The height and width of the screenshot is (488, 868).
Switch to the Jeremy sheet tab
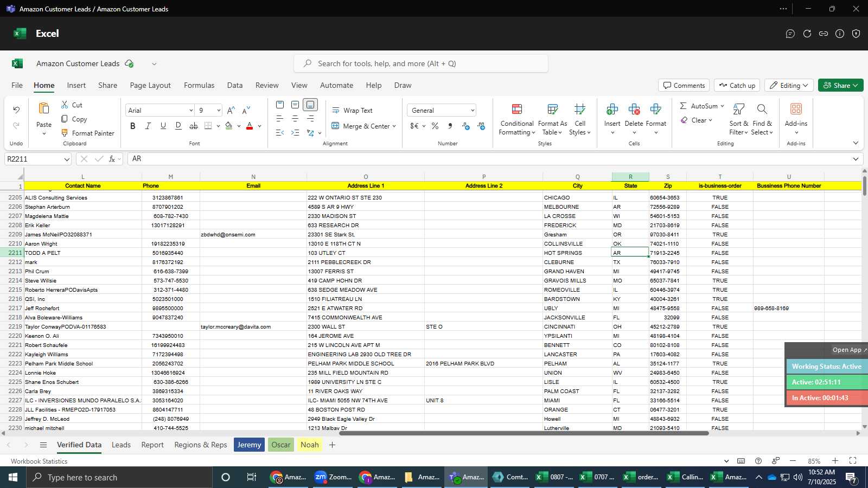pos(250,445)
